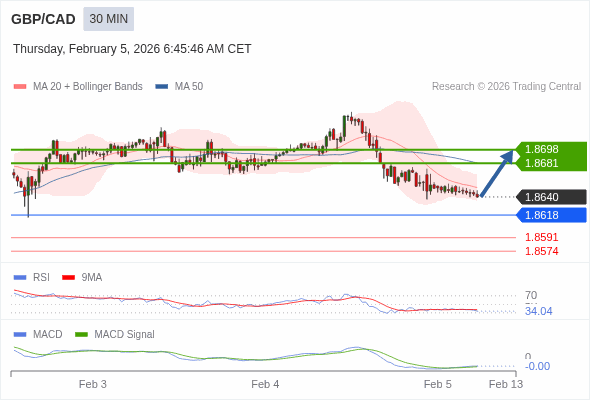Screen dimensions: 590x400
Task: Click the Feb 3 axis date label
Action: (x=93, y=385)
